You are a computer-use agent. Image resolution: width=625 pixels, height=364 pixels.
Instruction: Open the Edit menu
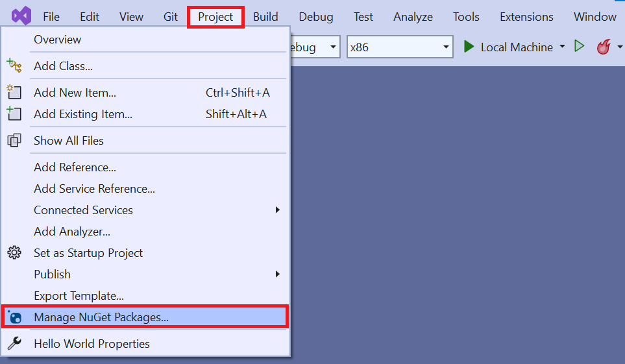90,17
